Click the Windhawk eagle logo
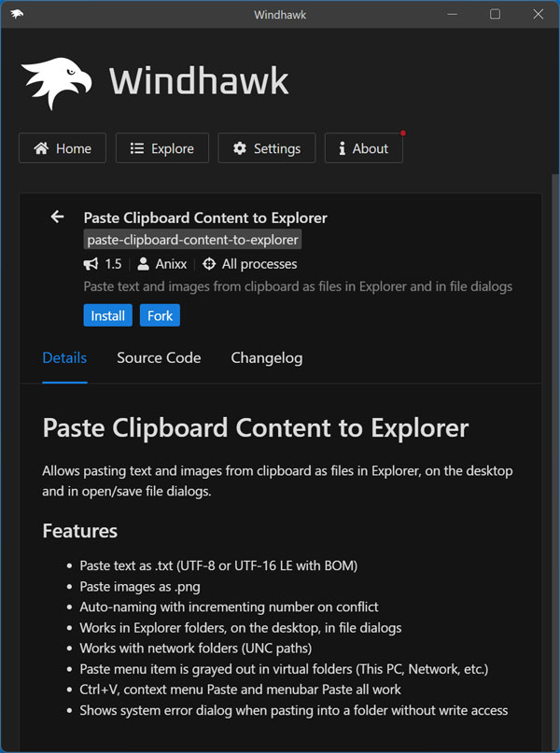The height and width of the screenshot is (753, 560). coord(57,83)
